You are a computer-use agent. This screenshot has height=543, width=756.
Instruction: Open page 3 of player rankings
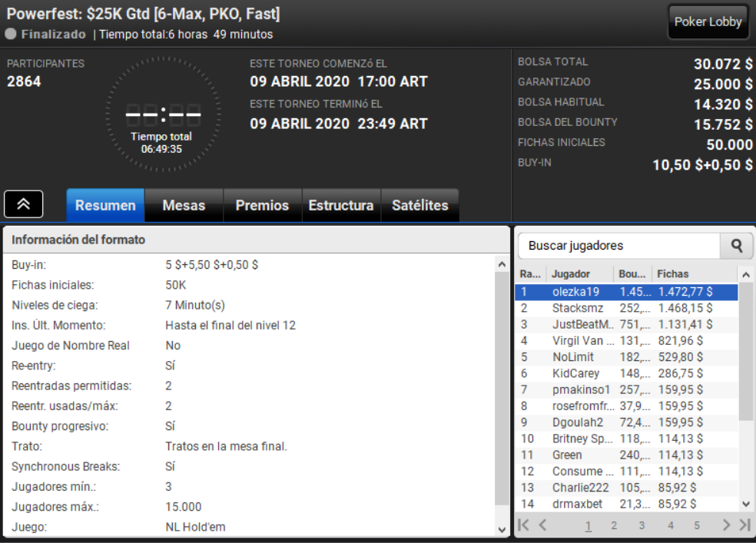(642, 525)
